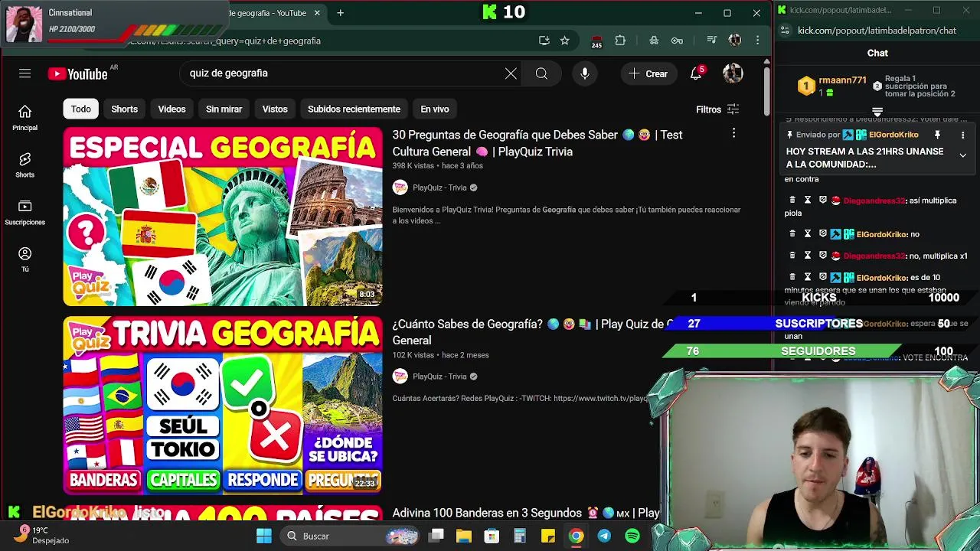Click the incognito-style extension icon in toolbar
Viewport: 980px width, 551px height.
tap(654, 41)
